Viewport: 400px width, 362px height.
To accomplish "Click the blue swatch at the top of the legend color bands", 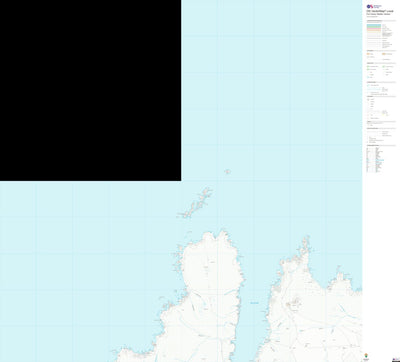I will point(374,25).
